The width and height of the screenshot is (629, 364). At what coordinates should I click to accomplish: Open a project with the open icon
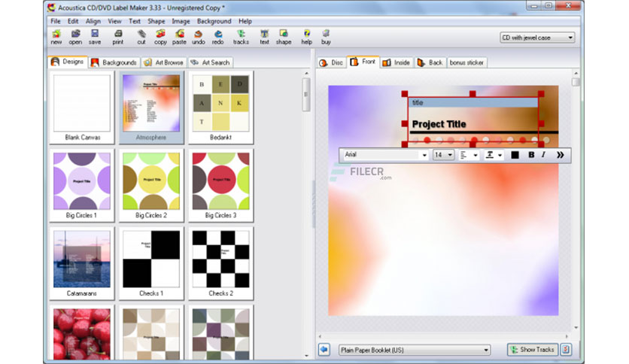(75, 37)
